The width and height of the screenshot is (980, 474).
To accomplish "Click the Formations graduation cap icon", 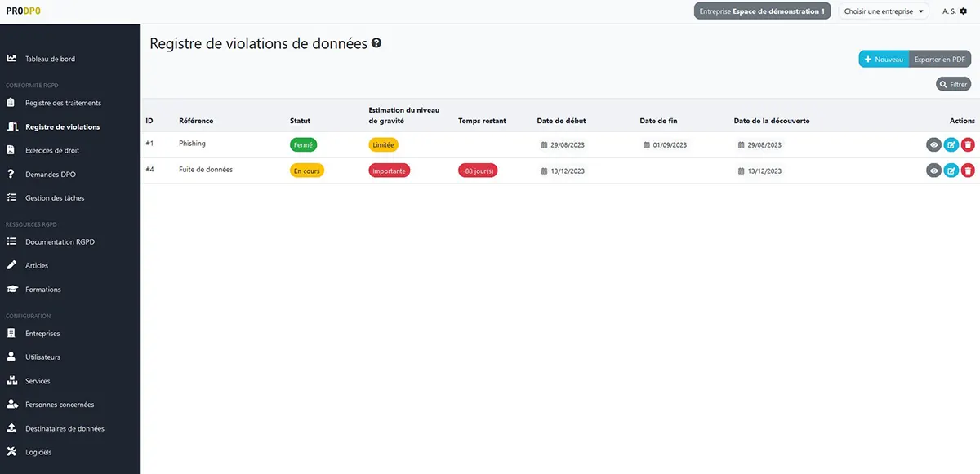I will click(11, 289).
